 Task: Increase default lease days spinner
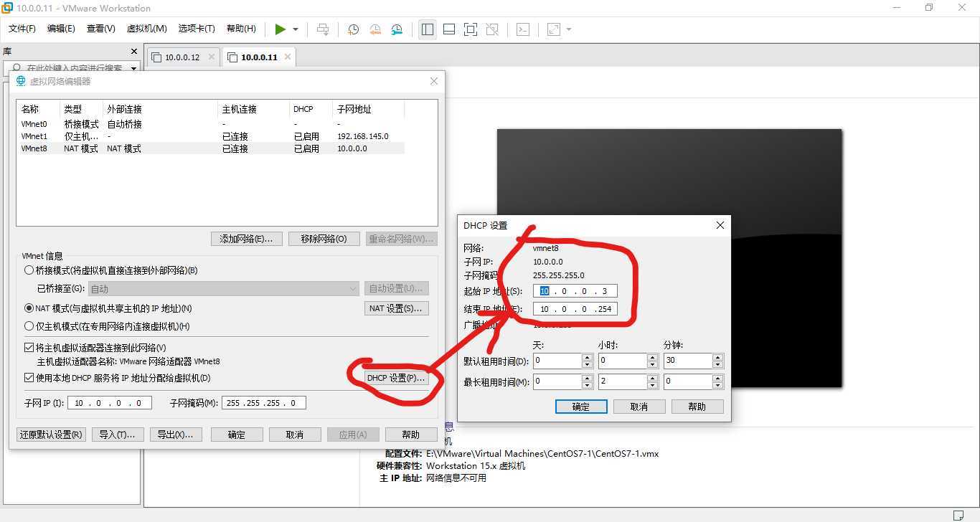(x=587, y=357)
